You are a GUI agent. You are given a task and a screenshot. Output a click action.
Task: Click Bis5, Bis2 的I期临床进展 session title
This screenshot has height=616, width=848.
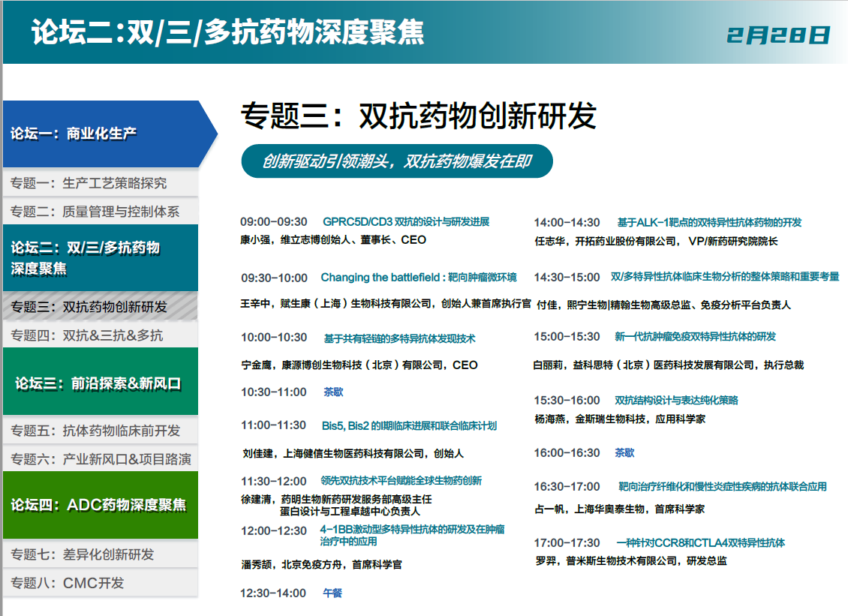pos(409,425)
